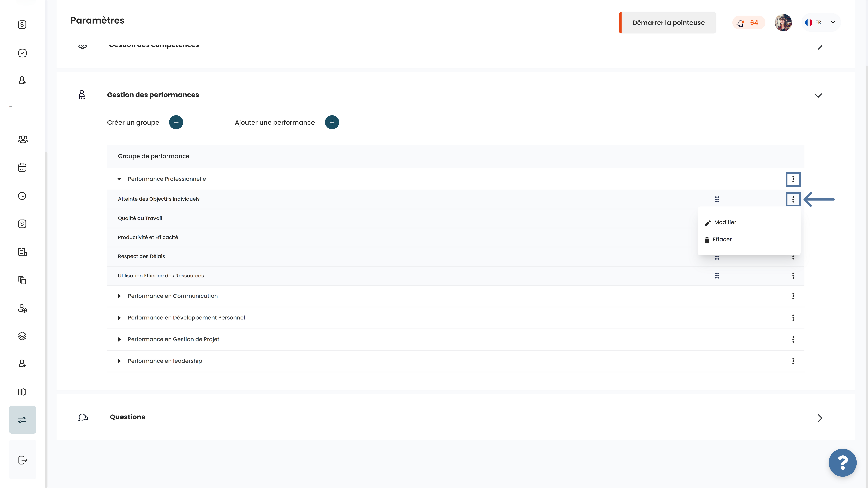Click the plus icon beside Ajouter une performance
The height and width of the screenshot is (488, 868).
pos(332,122)
